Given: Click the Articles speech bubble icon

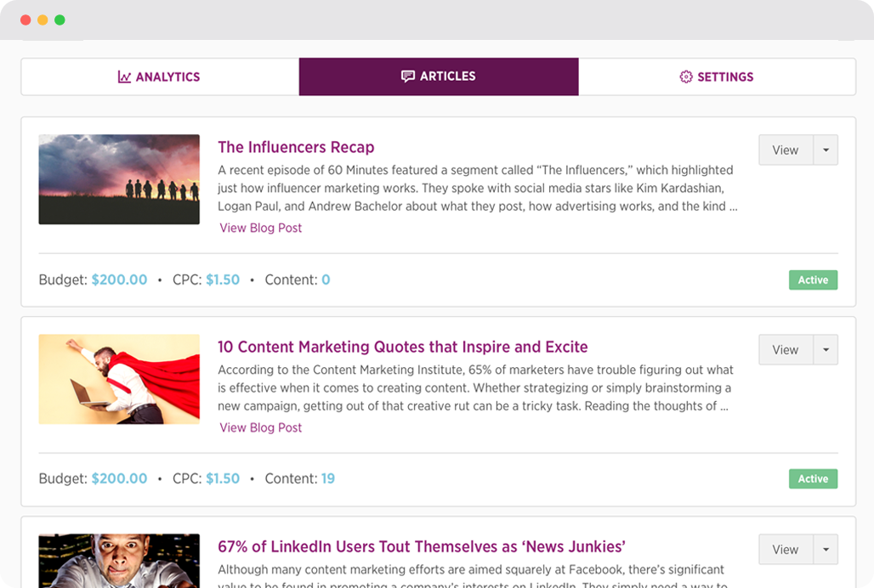Looking at the screenshot, I should coord(408,76).
